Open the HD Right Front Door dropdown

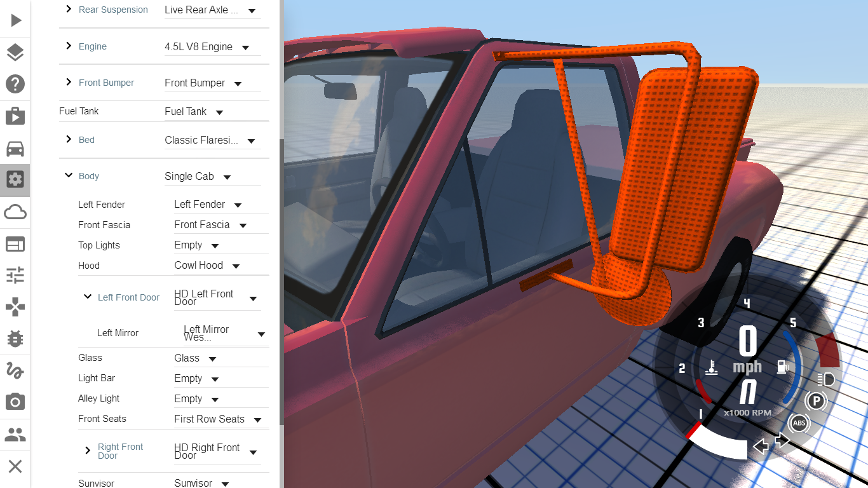pyautogui.click(x=217, y=452)
